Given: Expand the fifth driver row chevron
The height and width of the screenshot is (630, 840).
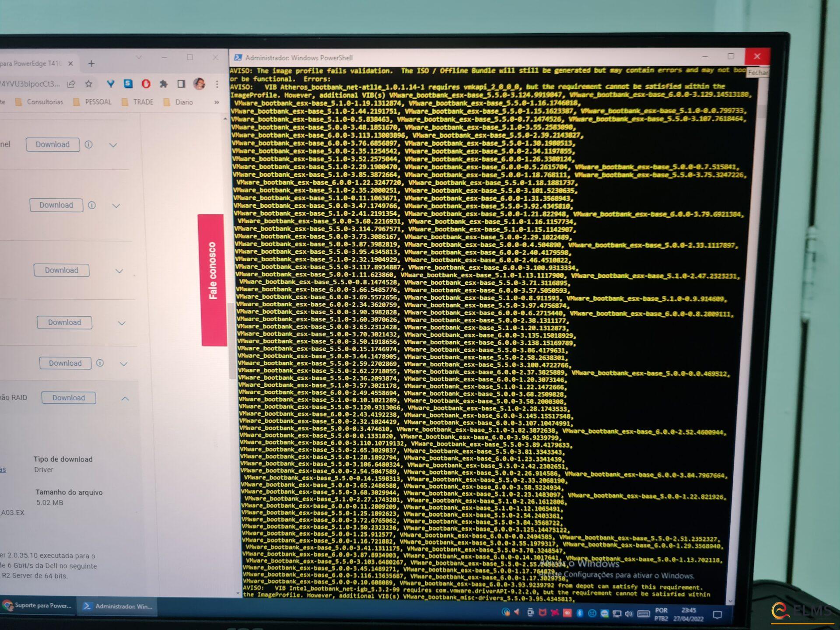Looking at the screenshot, I should click(124, 364).
